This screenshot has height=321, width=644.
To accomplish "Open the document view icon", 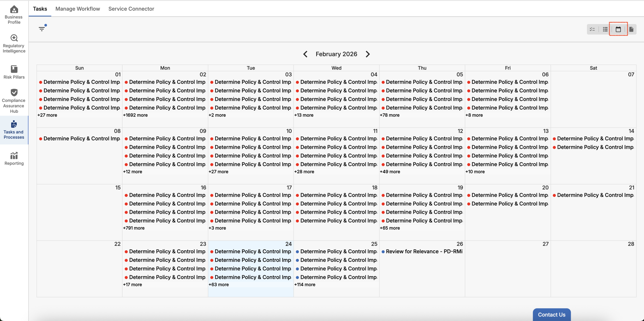I will coord(631,29).
